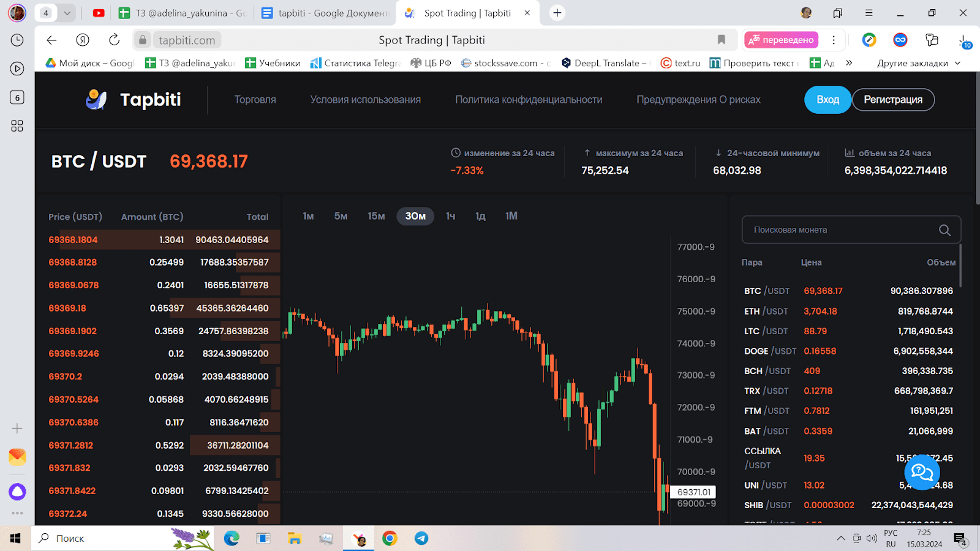Select the 1ч chart interval
This screenshot has height=551, width=980.
click(x=450, y=216)
